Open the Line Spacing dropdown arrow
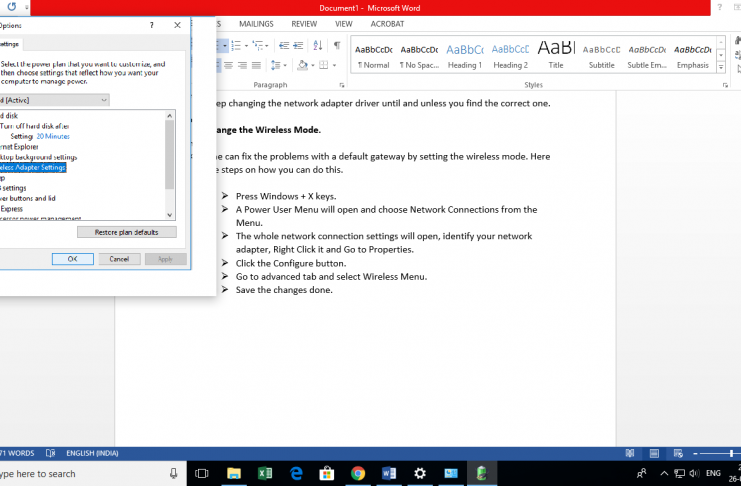Image resolution: width=741 pixels, height=486 pixels. tap(285, 65)
